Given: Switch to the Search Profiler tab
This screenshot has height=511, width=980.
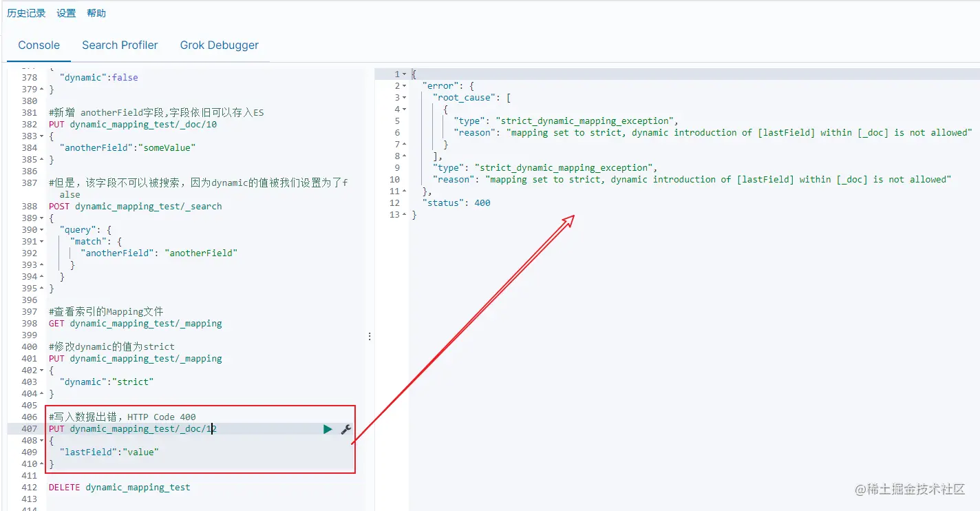Looking at the screenshot, I should point(120,45).
